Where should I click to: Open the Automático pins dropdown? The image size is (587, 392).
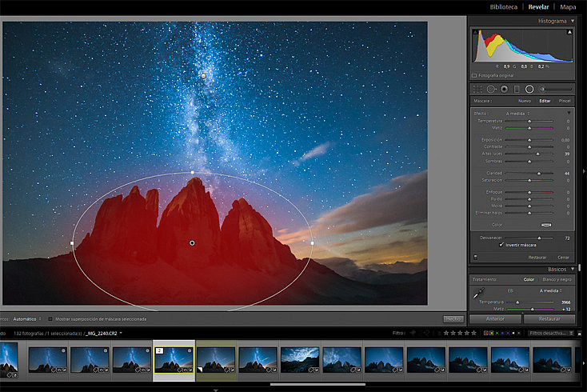27,319
